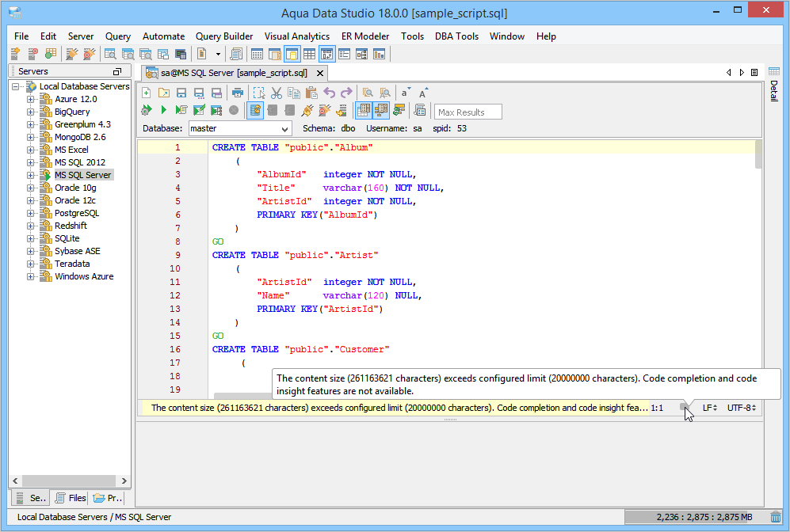Click the editor vertical scrollbar thumb

pyautogui.click(x=758, y=154)
